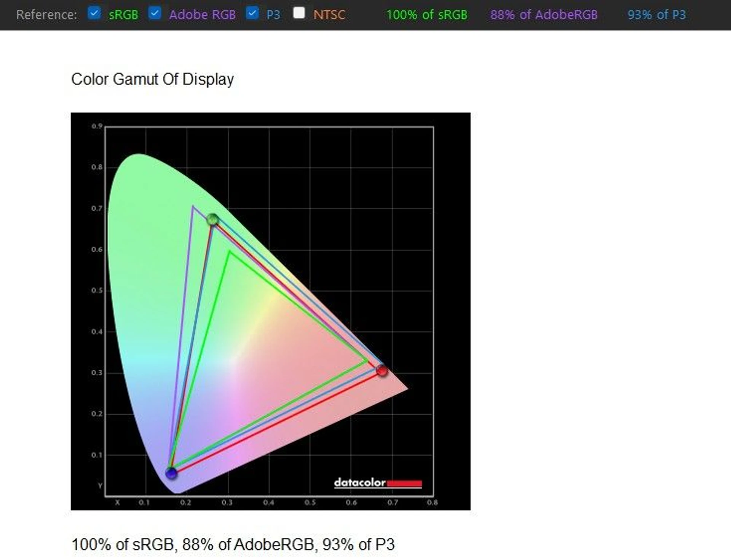Disable the P3 reference checkbox
731x560 pixels.
click(252, 13)
